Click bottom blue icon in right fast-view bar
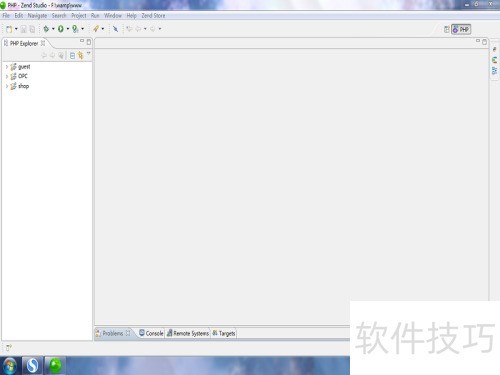500x375 pixels. click(x=494, y=71)
